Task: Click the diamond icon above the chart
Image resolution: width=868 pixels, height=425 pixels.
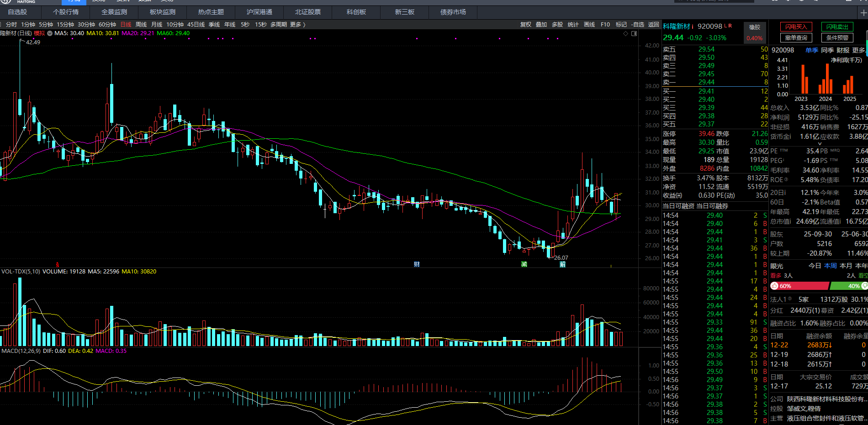Action: [626, 33]
